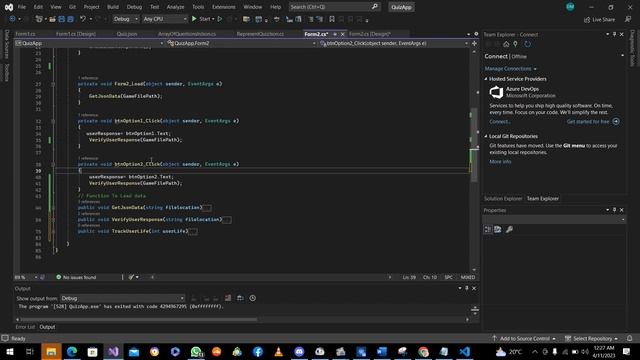Click the Get started for free link
The width and height of the screenshot is (640, 360).
588,122
